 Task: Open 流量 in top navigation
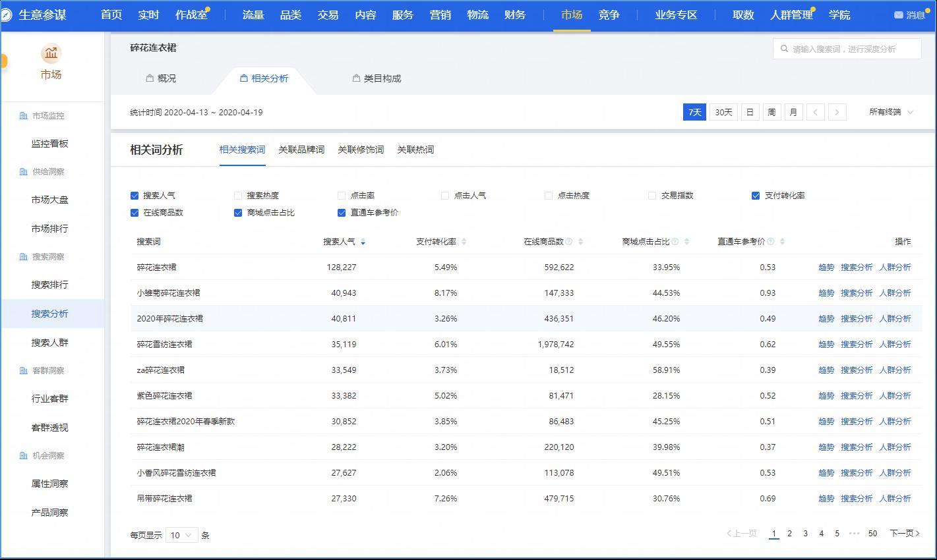tap(253, 14)
